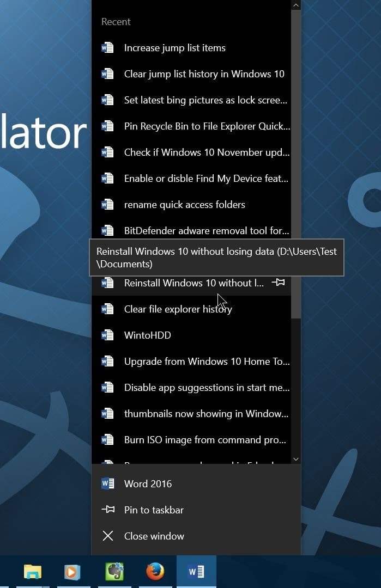Launch Firefox from the taskbar

[155, 572]
